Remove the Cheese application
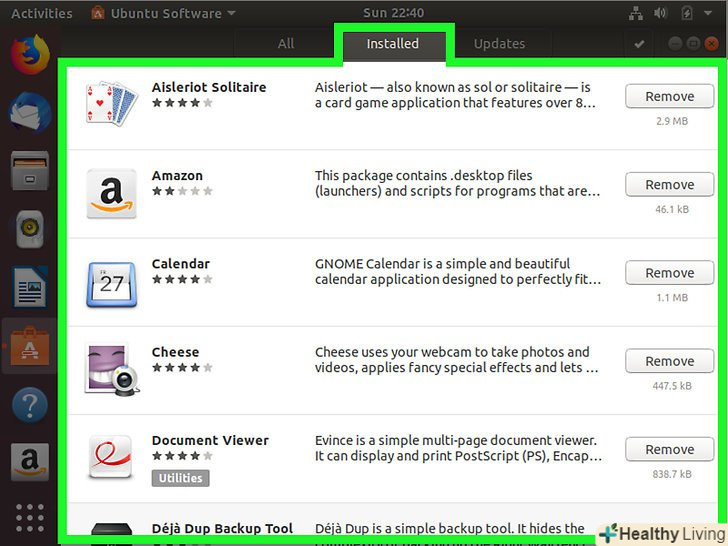Image resolution: width=728 pixels, height=546 pixels. [x=670, y=361]
